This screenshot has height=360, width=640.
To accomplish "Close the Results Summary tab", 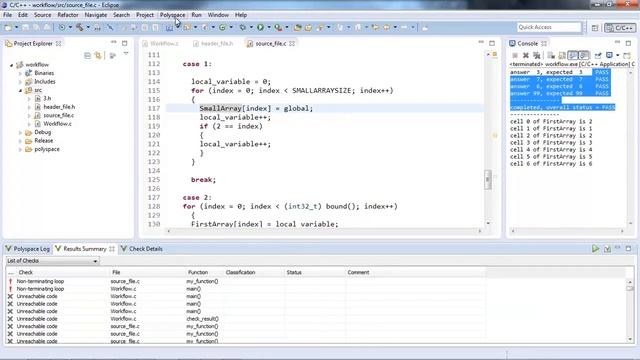I will coord(111,249).
